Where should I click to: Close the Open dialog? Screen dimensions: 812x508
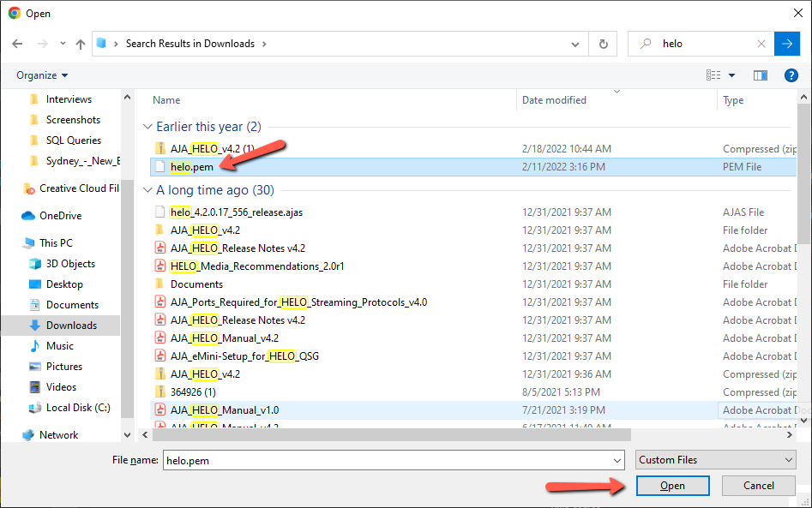[798, 13]
